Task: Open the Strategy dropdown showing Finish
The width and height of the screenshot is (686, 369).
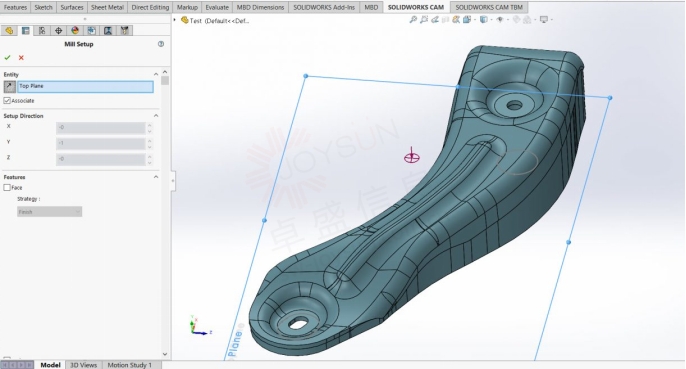Action: 49,212
